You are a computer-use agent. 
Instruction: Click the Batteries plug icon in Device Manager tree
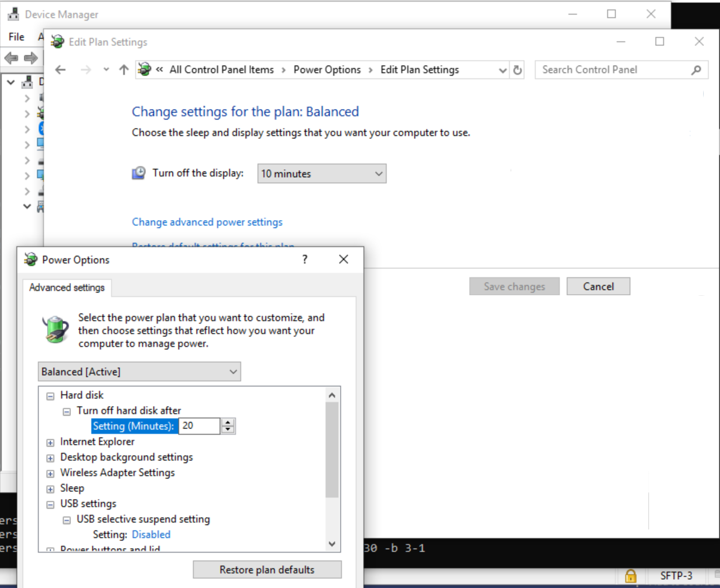[42, 114]
